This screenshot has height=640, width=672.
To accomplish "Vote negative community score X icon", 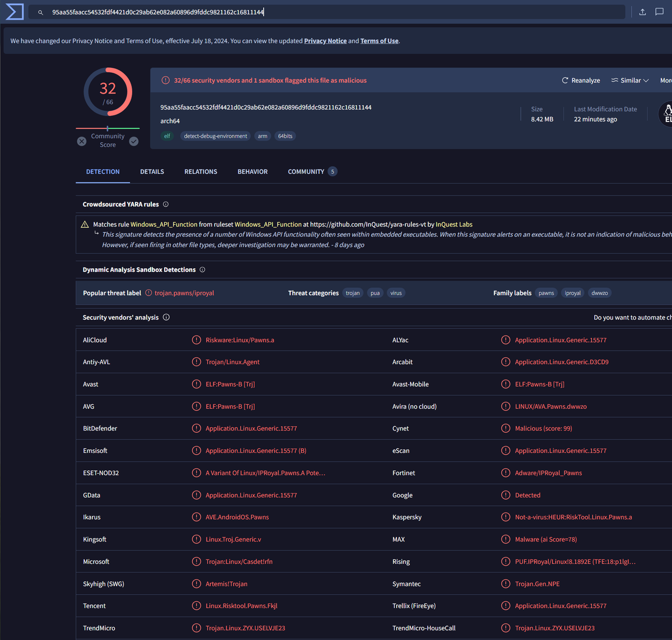I will 82,141.
